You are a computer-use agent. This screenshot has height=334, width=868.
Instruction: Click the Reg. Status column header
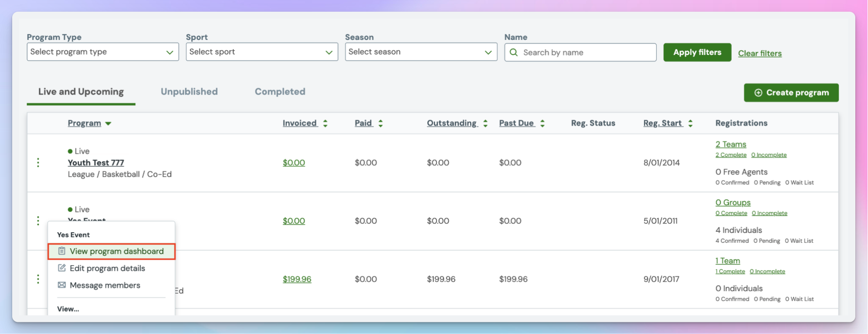[593, 123]
